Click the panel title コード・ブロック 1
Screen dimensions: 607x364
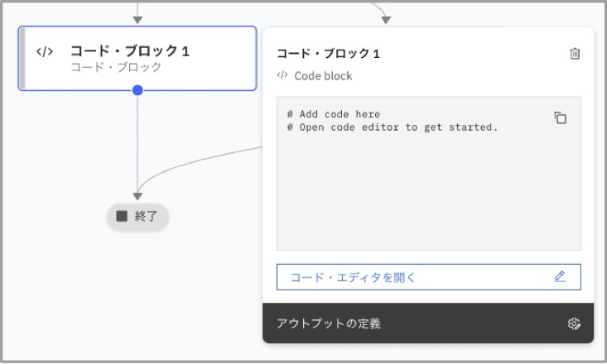pyautogui.click(x=328, y=54)
